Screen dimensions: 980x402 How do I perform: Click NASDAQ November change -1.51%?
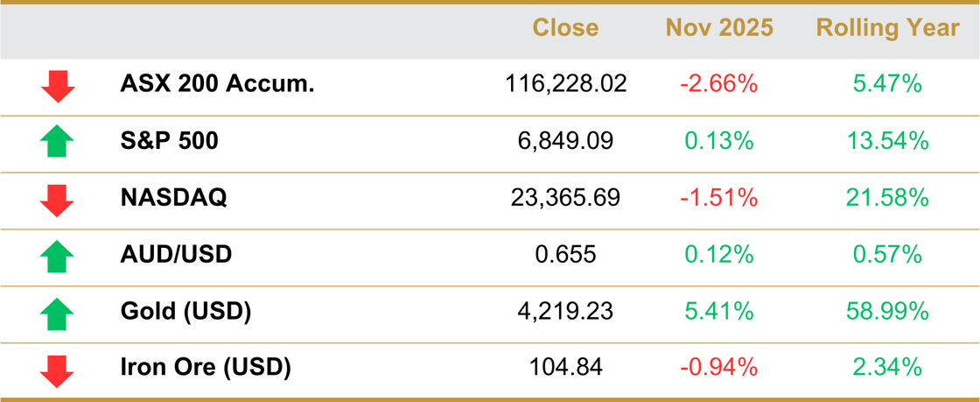[x=718, y=198]
